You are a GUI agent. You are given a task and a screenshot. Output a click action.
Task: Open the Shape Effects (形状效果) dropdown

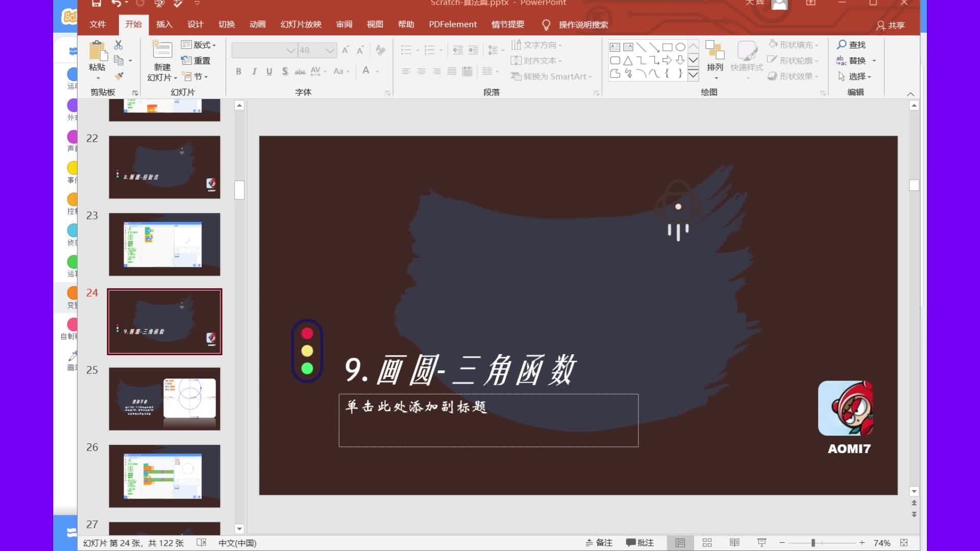793,77
